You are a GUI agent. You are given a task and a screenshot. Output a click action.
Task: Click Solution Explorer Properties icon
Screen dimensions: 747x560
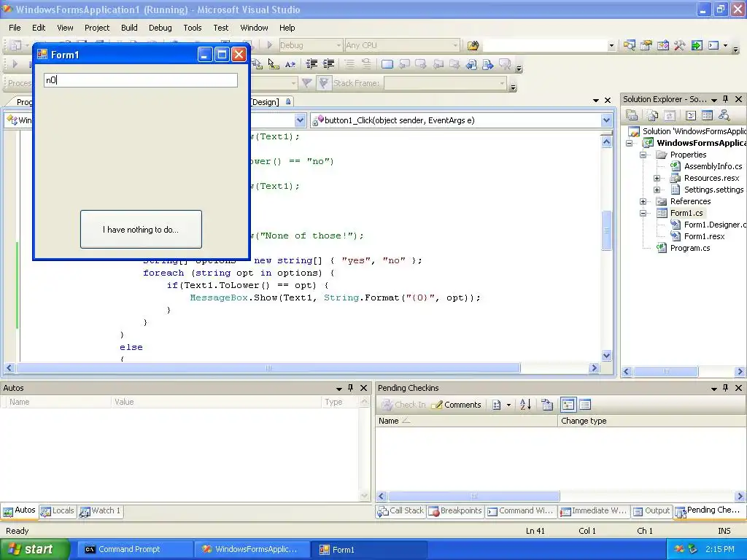click(632, 115)
